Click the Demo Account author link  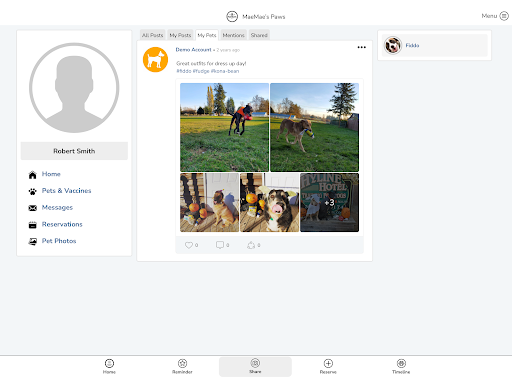(193, 50)
